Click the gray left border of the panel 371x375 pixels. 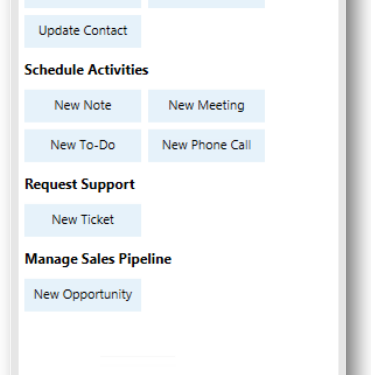pos(15,187)
